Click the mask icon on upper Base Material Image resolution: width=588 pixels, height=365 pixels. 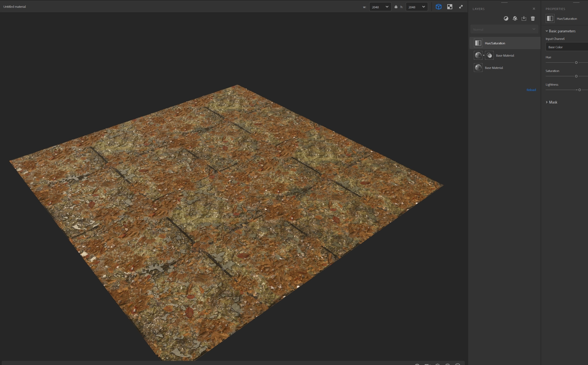pyautogui.click(x=489, y=55)
